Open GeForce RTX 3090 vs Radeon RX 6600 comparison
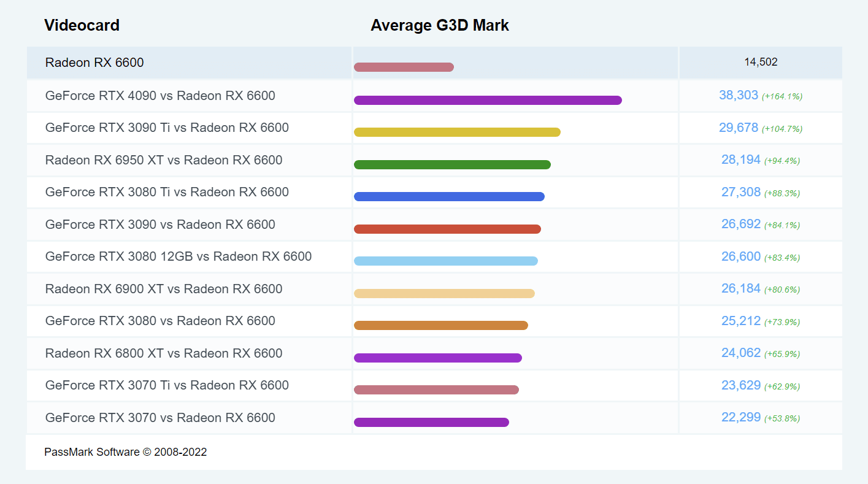868x484 pixels. (x=160, y=225)
